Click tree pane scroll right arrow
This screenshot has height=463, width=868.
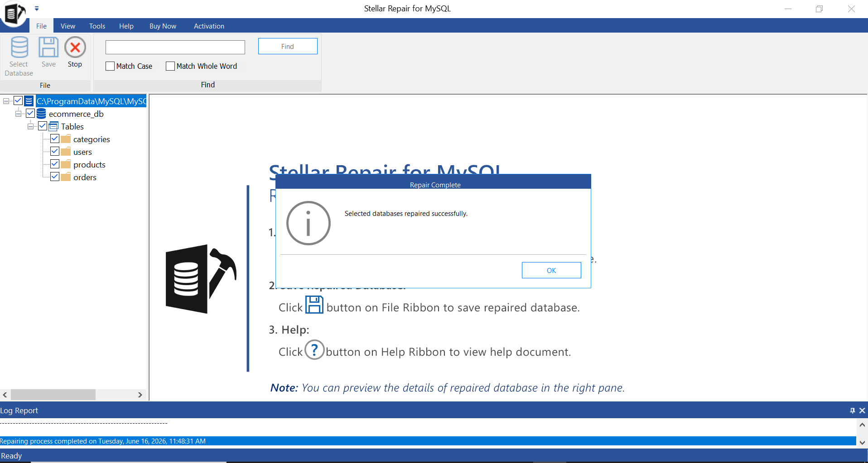[140, 395]
